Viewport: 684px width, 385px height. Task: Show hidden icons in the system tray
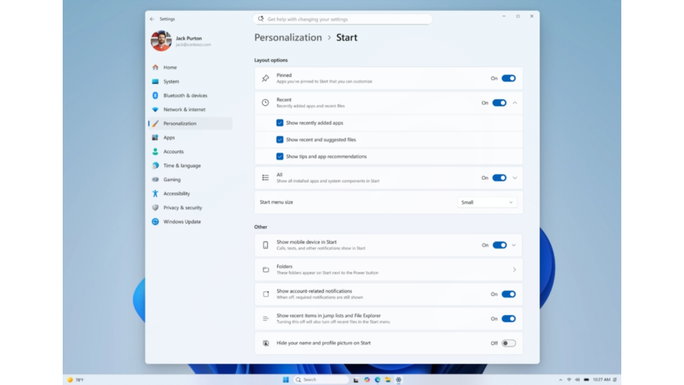561,380
